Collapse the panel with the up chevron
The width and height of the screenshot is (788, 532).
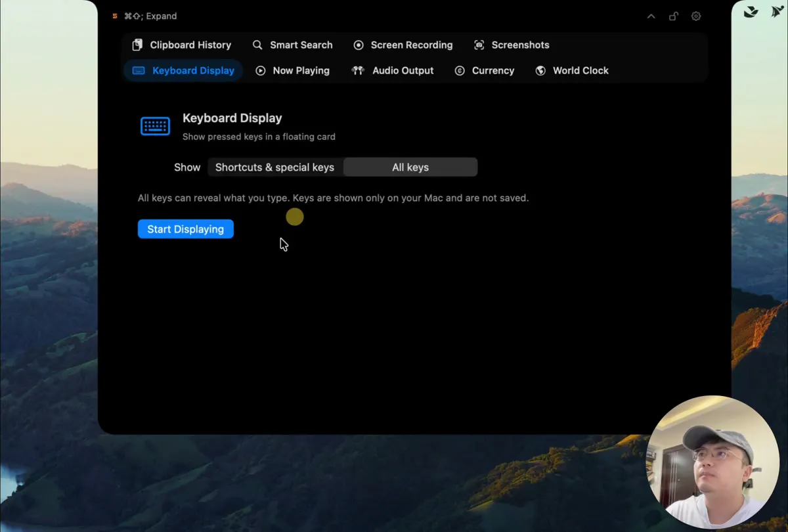tap(651, 16)
